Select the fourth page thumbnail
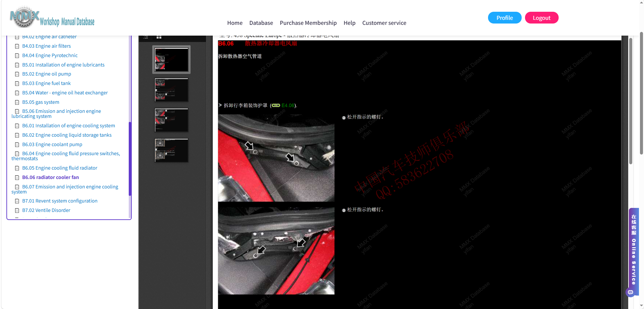 (x=171, y=150)
